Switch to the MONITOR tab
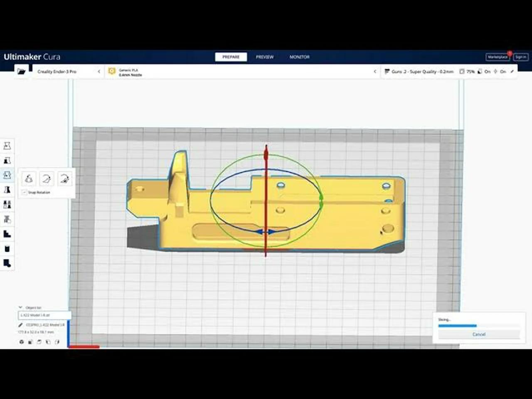The width and height of the screenshot is (532, 399). 299,57
